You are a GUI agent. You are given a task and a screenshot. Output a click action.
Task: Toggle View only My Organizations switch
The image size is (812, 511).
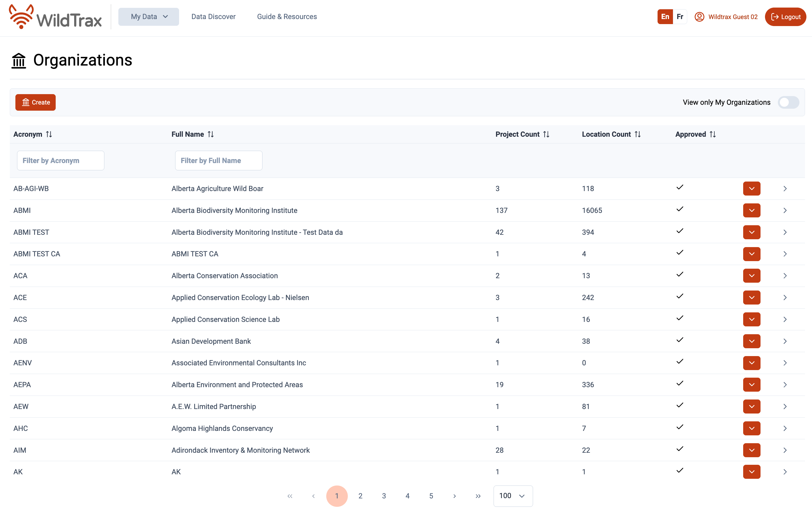coord(788,102)
